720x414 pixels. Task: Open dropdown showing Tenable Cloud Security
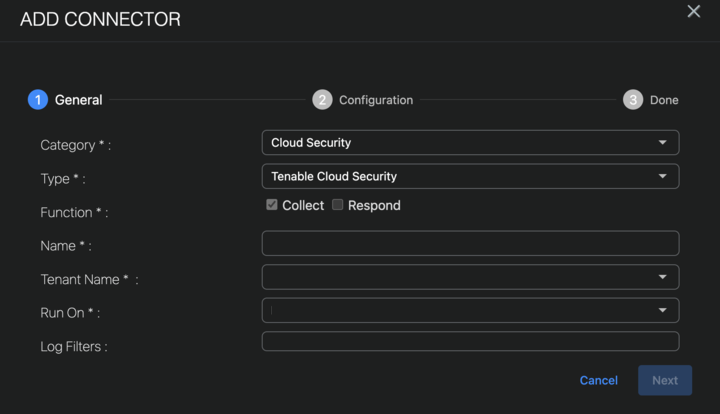point(460,176)
